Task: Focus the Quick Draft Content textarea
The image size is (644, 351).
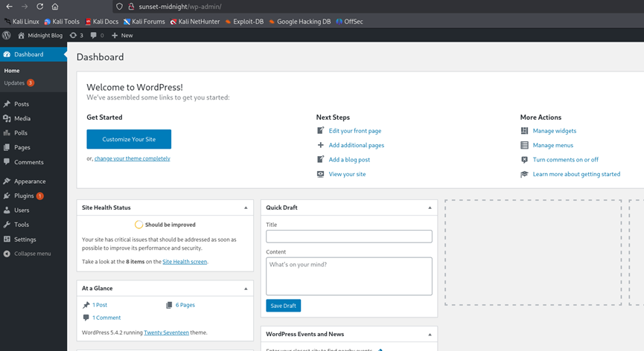Action: 349,277
